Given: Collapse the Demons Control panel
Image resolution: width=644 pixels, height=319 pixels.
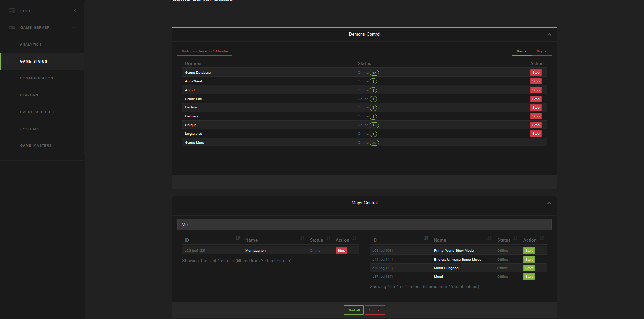Looking at the screenshot, I should click(x=549, y=34).
